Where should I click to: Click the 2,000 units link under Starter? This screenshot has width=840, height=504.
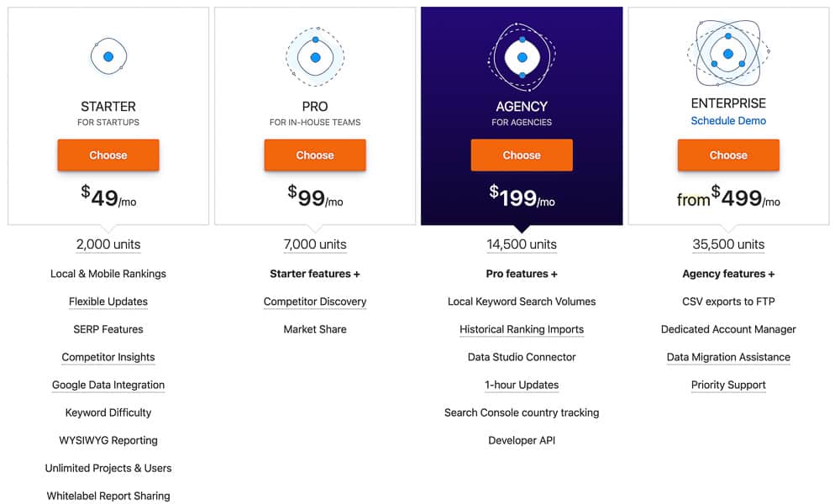point(108,244)
